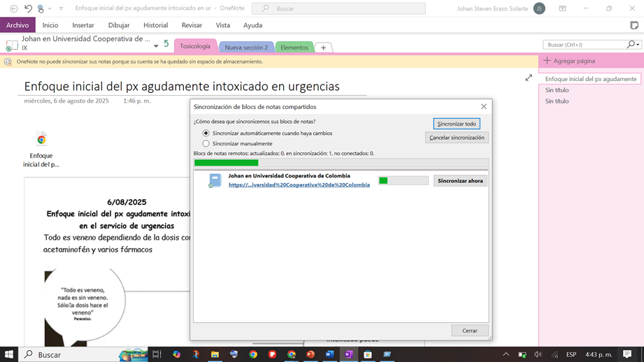The width and height of the screenshot is (644, 362).
Task: Open the notes feed pane icon
Action: 634,25
